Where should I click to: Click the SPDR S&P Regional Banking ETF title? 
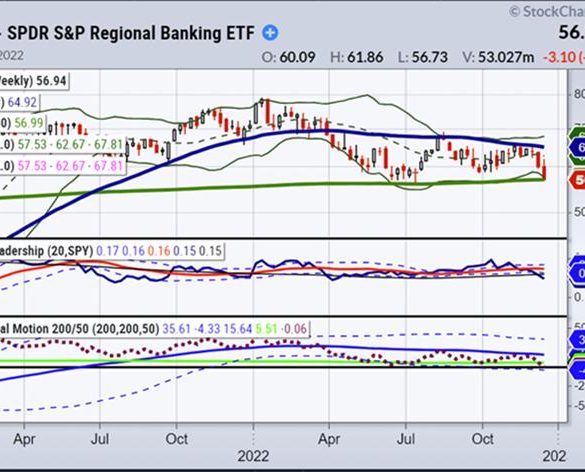(x=131, y=33)
